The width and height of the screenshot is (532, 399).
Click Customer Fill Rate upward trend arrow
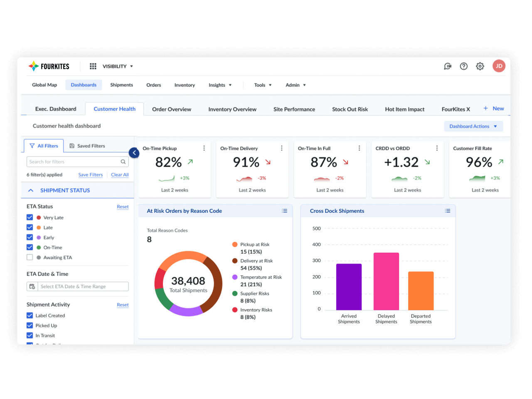501,162
